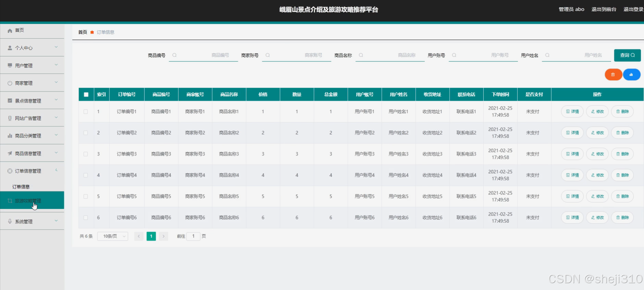
Task: Click the search icon in 商品名称 field
Action: coord(361,55)
